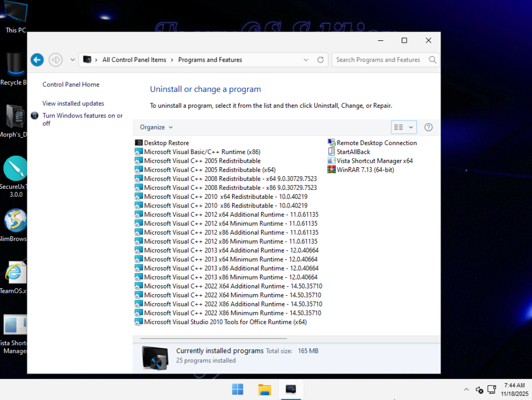Select the StartAllBack program entry
The image size is (532, 400).
pos(353,152)
